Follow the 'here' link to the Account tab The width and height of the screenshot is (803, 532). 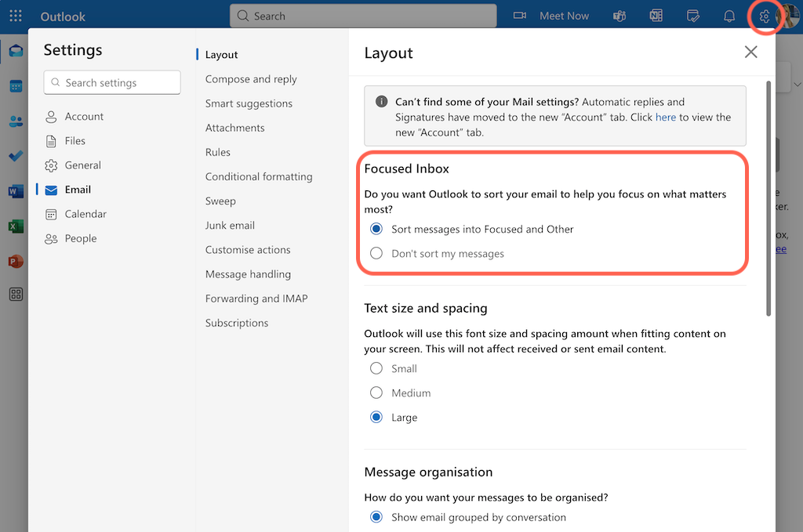click(x=666, y=118)
